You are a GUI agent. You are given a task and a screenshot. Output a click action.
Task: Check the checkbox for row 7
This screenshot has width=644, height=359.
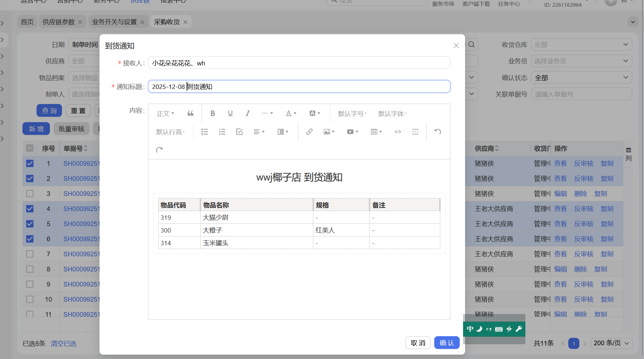(x=30, y=254)
